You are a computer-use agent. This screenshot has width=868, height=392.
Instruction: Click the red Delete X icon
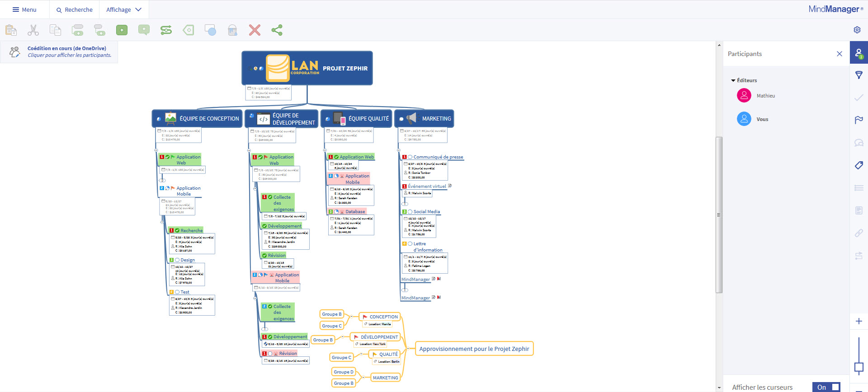tap(255, 30)
